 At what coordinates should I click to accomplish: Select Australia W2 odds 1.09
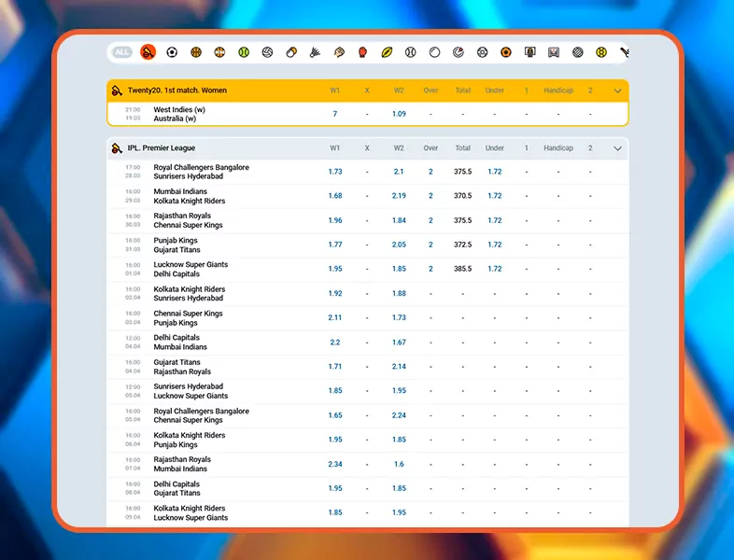click(x=399, y=114)
